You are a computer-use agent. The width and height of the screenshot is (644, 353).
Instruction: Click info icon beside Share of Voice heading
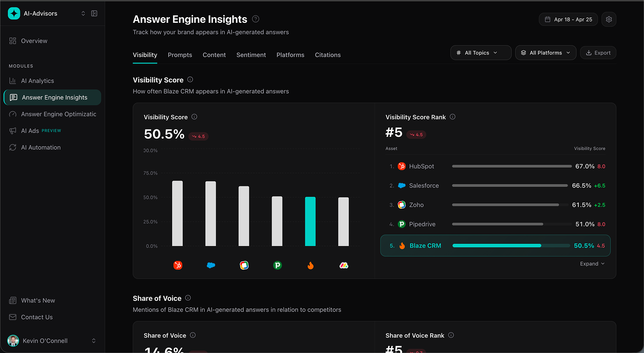pyautogui.click(x=188, y=298)
